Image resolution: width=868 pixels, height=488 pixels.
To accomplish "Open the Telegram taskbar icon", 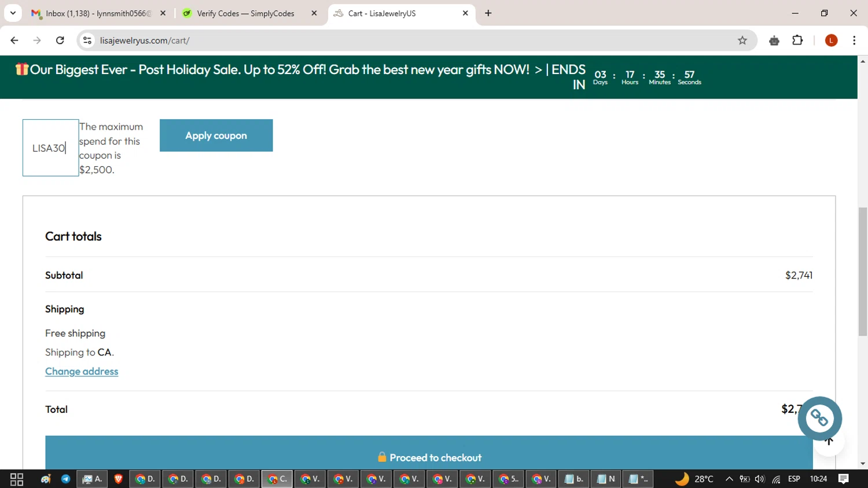I will [x=66, y=479].
